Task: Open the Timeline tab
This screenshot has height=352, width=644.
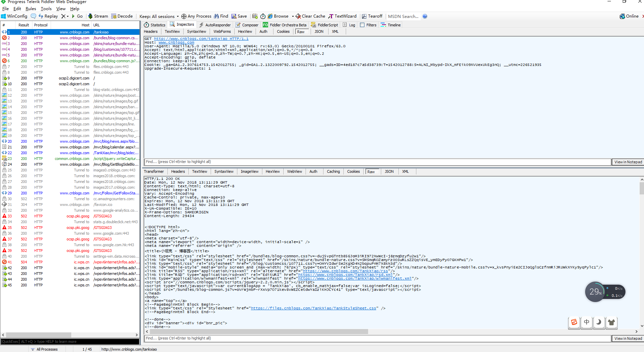Action: [391, 25]
